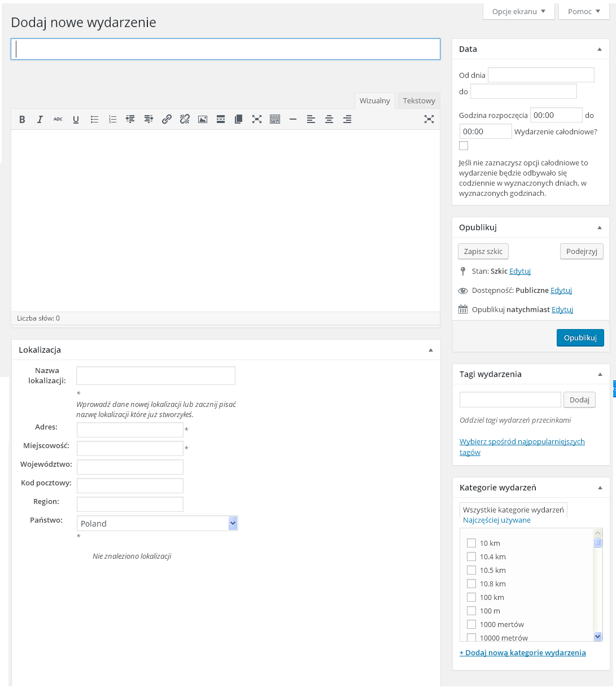This screenshot has width=616, height=688.
Task: Decrease indent with the outdent icon
Action: pos(130,119)
